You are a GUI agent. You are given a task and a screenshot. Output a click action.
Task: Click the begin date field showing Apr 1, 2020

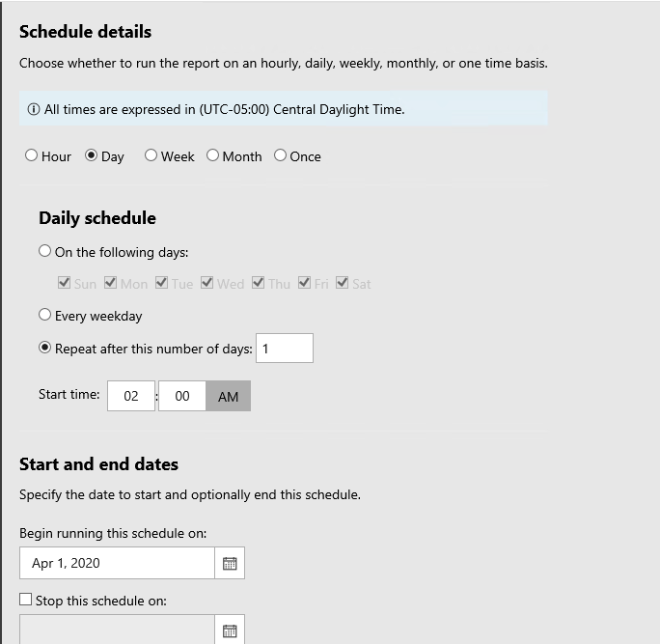point(117,563)
